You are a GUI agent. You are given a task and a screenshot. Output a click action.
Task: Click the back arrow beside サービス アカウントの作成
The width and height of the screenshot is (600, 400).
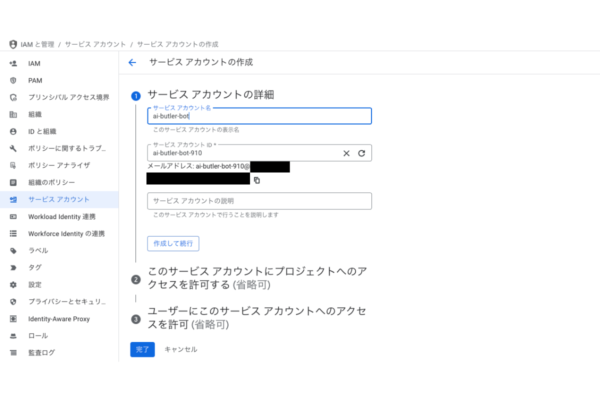pyautogui.click(x=132, y=62)
